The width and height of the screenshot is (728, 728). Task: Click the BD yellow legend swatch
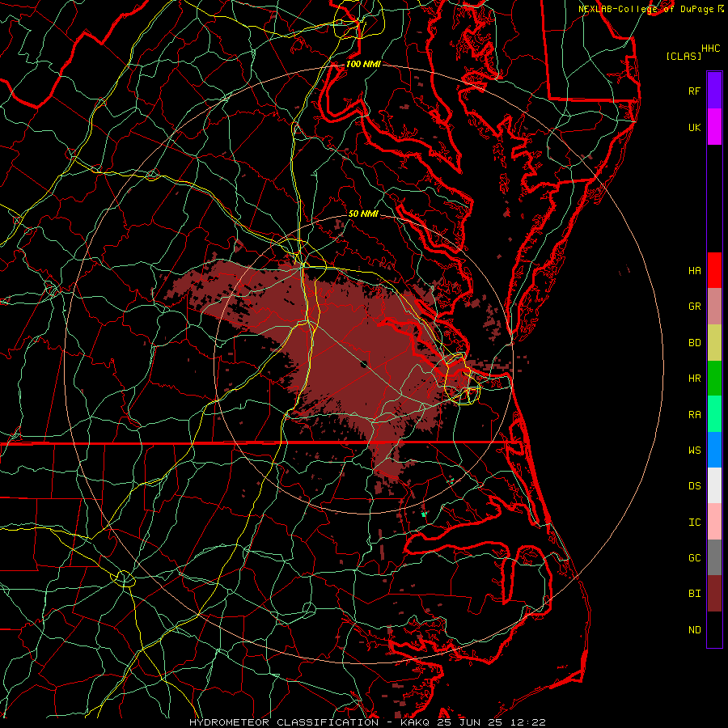point(714,342)
